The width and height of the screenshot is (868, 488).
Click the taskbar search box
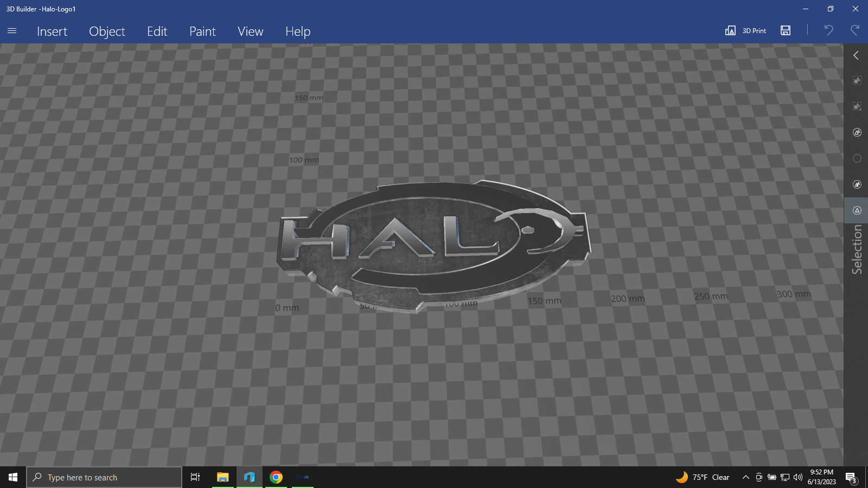click(x=104, y=477)
